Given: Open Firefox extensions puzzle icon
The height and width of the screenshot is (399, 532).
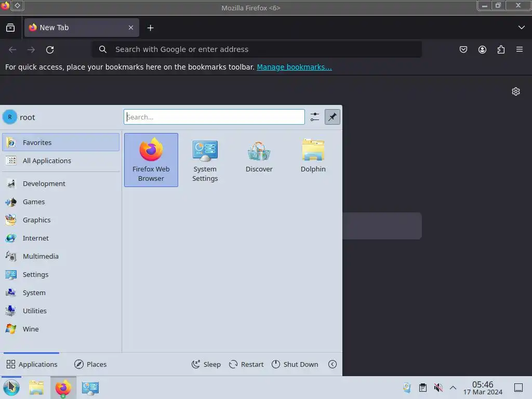Looking at the screenshot, I should click(501, 49).
